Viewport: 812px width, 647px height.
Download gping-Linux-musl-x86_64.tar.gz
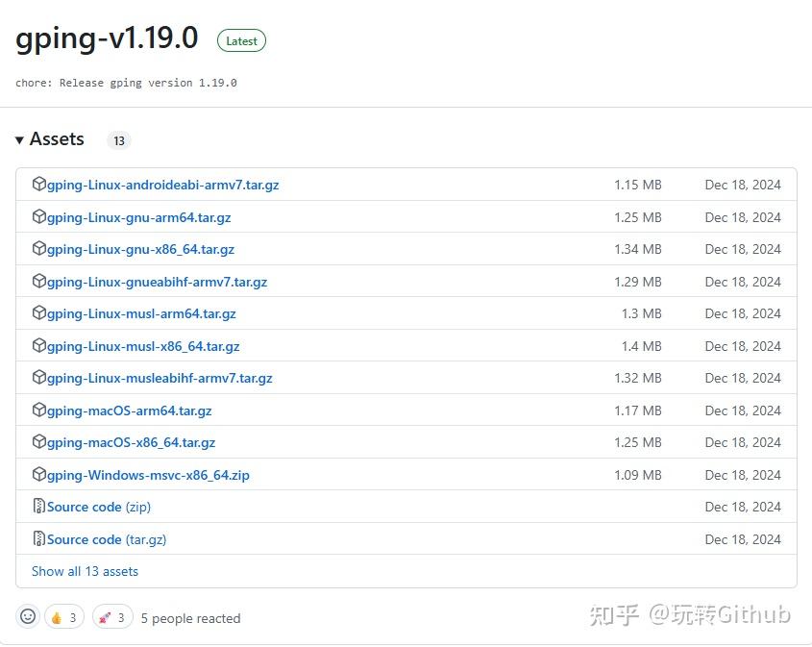[143, 346]
